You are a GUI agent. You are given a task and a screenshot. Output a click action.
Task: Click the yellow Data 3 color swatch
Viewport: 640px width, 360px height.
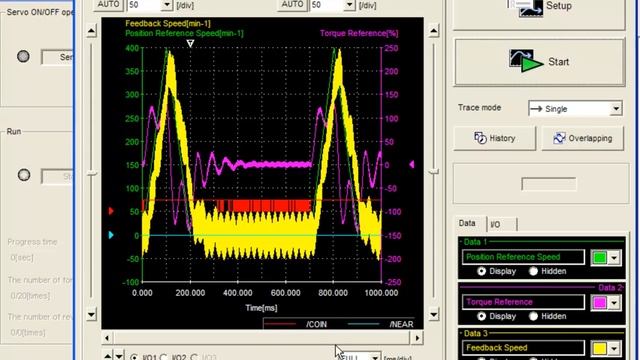(x=600, y=348)
